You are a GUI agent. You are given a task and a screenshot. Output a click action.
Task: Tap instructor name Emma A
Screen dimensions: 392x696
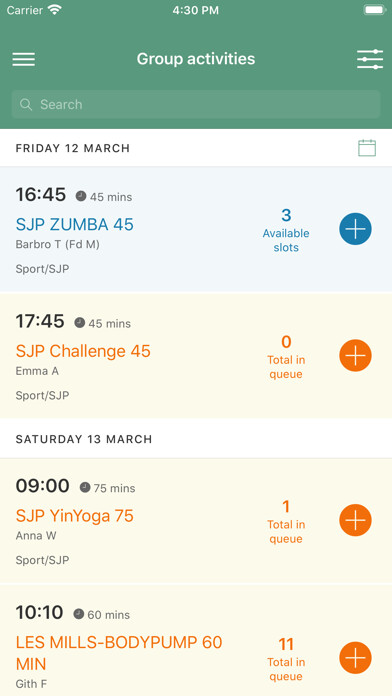tap(37, 371)
